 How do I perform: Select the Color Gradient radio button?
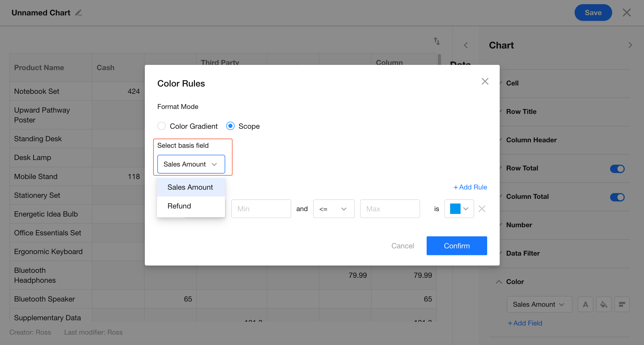[162, 126]
